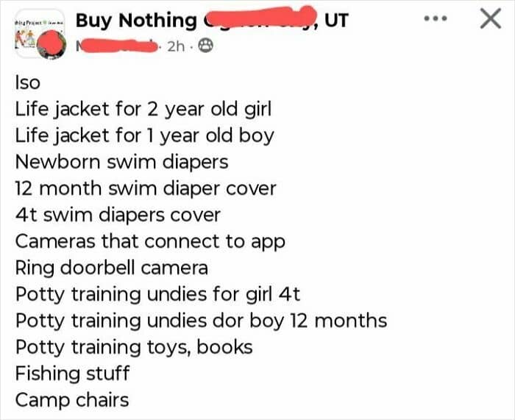The image size is (515, 420).
Task: Click "12 month swim diaper cover" text
Action: click(x=146, y=188)
